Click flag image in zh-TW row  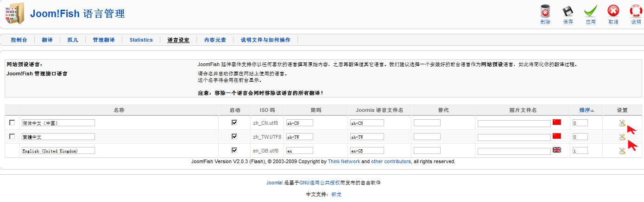tap(557, 136)
